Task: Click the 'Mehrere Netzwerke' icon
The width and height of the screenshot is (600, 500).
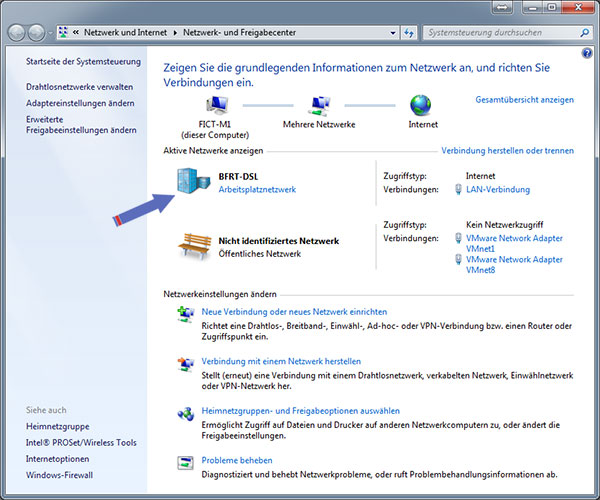Action: coord(319,106)
